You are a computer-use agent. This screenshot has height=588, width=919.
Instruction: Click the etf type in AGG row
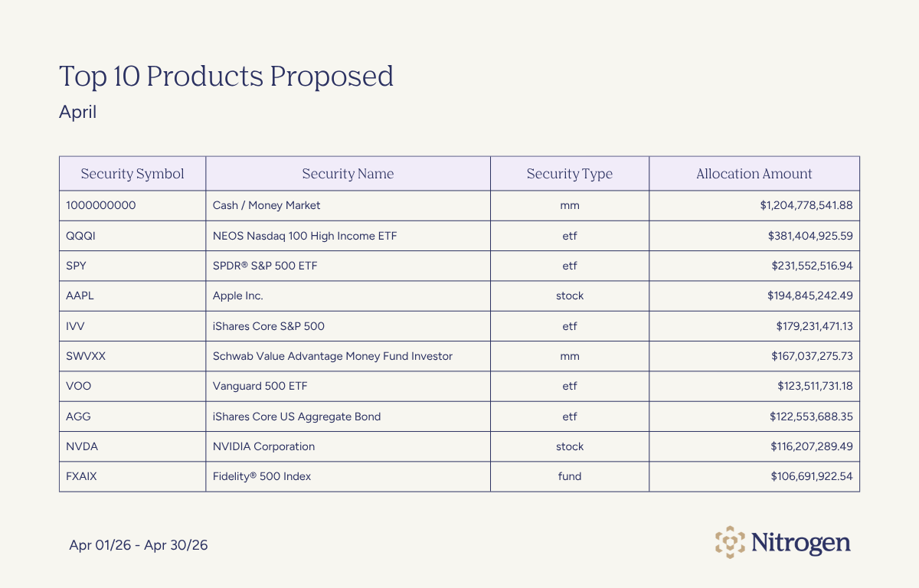[x=570, y=416]
